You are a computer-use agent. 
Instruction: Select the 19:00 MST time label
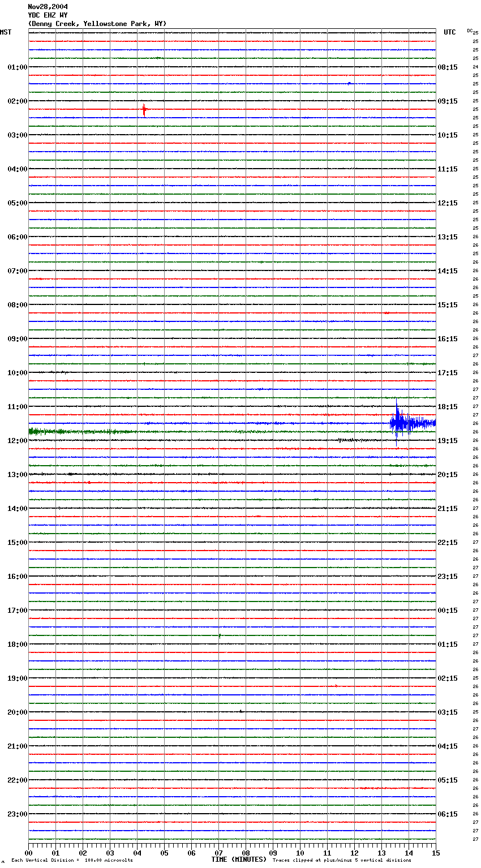tap(18, 678)
